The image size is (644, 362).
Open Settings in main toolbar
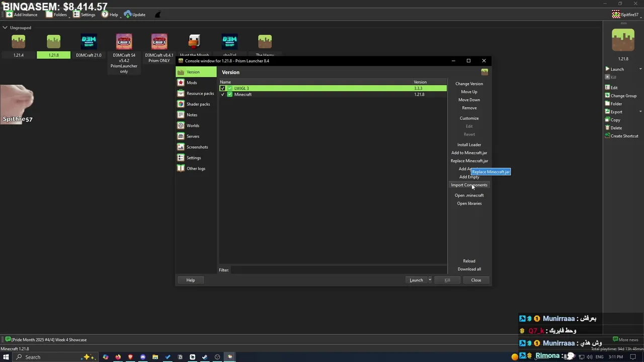click(x=85, y=15)
